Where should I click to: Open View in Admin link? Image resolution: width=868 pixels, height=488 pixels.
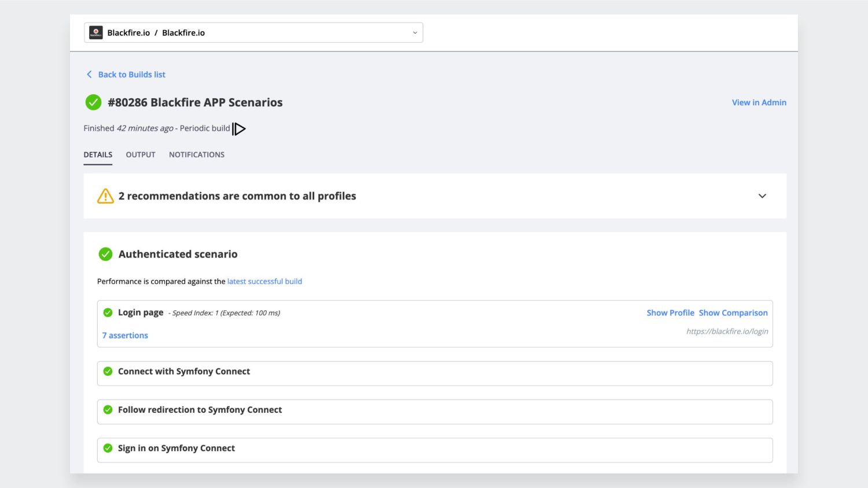tap(759, 102)
